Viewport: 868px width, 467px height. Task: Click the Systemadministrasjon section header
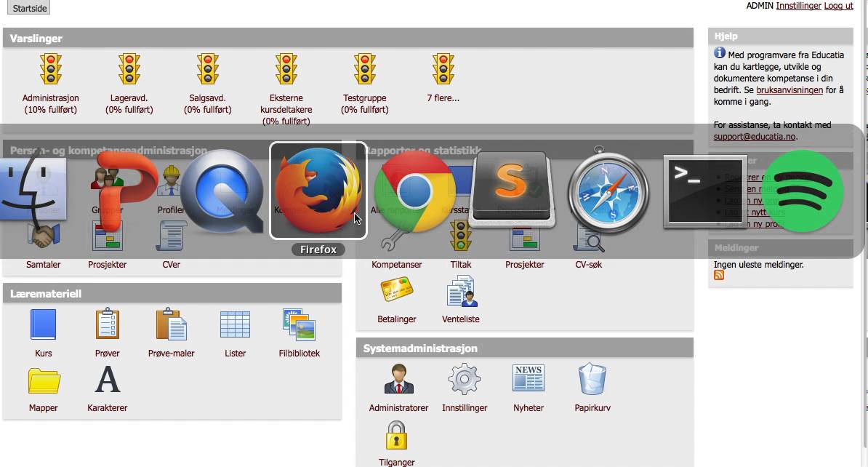pos(525,348)
